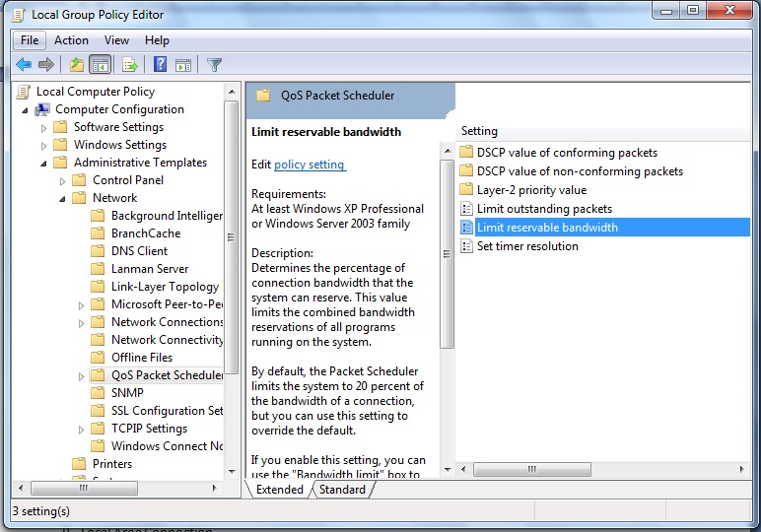
Task: Click the Local Group Policy Editor title icon
Action: click(19, 15)
